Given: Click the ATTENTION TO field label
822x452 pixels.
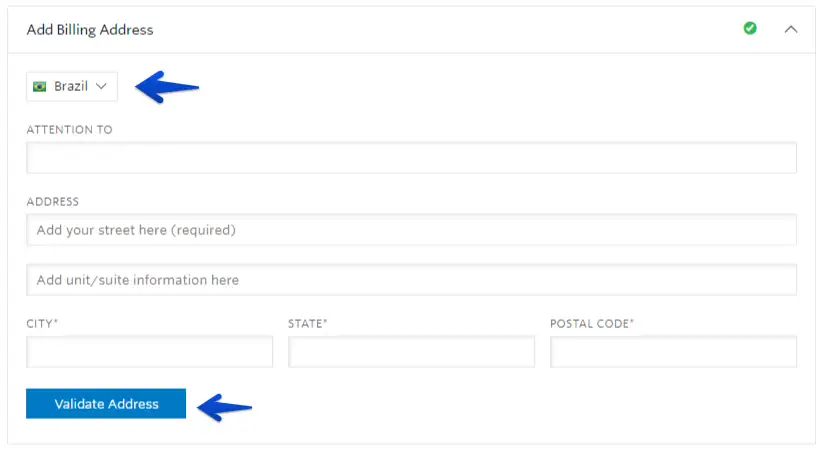Looking at the screenshot, I should 70,130.
